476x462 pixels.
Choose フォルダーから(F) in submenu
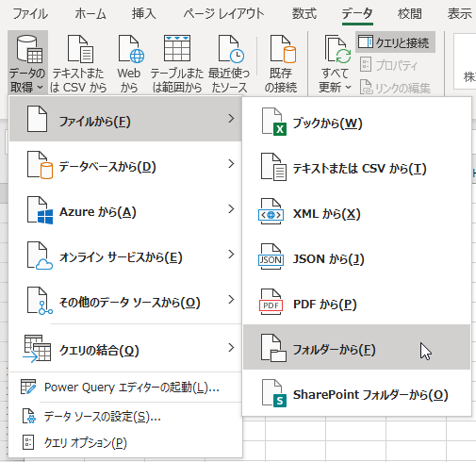tap(356, 347)
